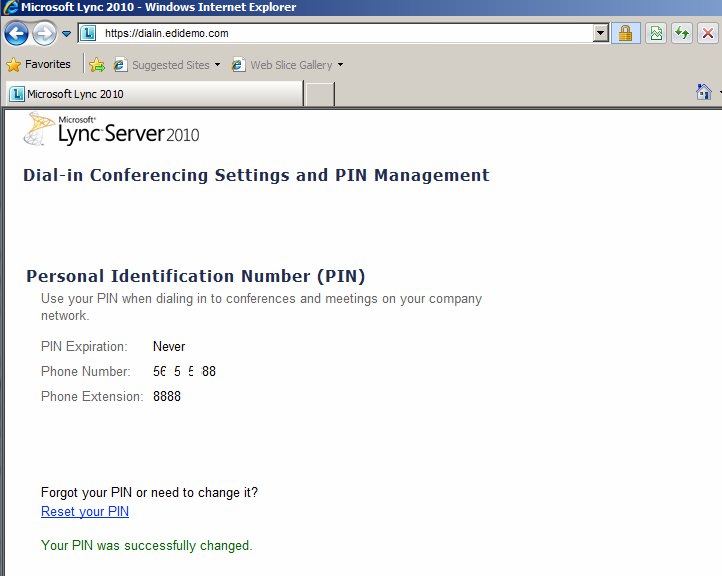Click the Home icon in command bar
Screen dimensions: 722x576
(704, 92)
